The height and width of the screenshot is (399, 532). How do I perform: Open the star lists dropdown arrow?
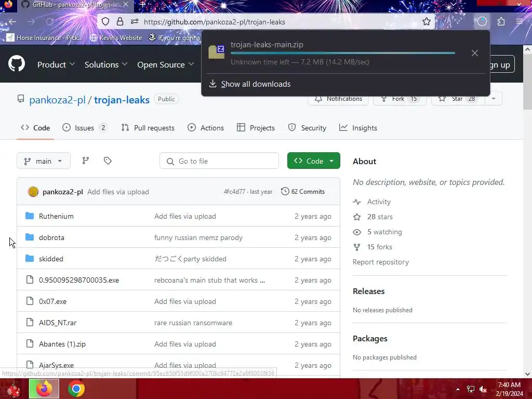click(x=494, y=99)
